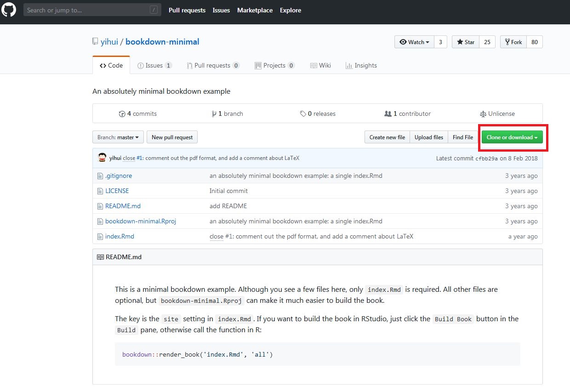Viewport: 570px width, 392px height.
Task: Click the file icon beside bookdown-minimal.Rproj
Action: point(100,222)
